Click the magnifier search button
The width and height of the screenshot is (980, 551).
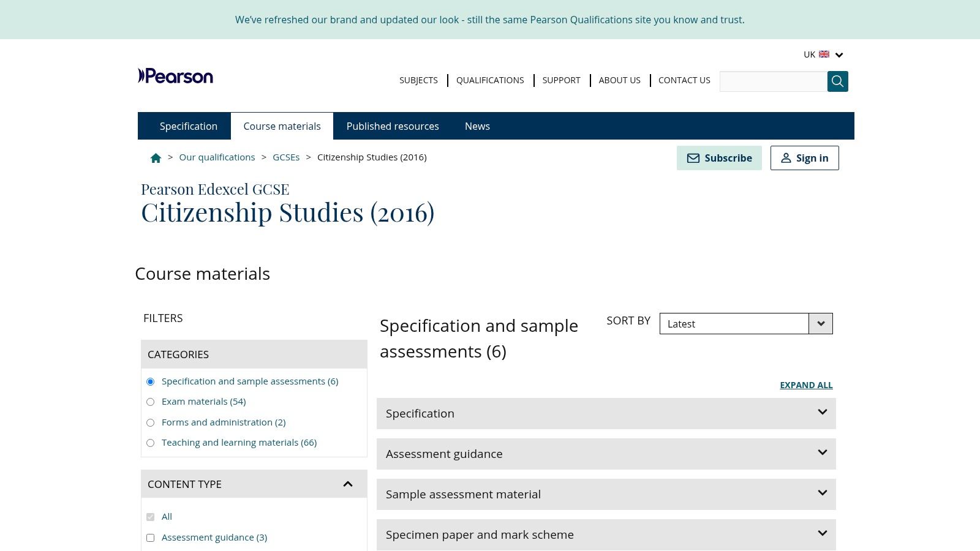coord(837,81)
